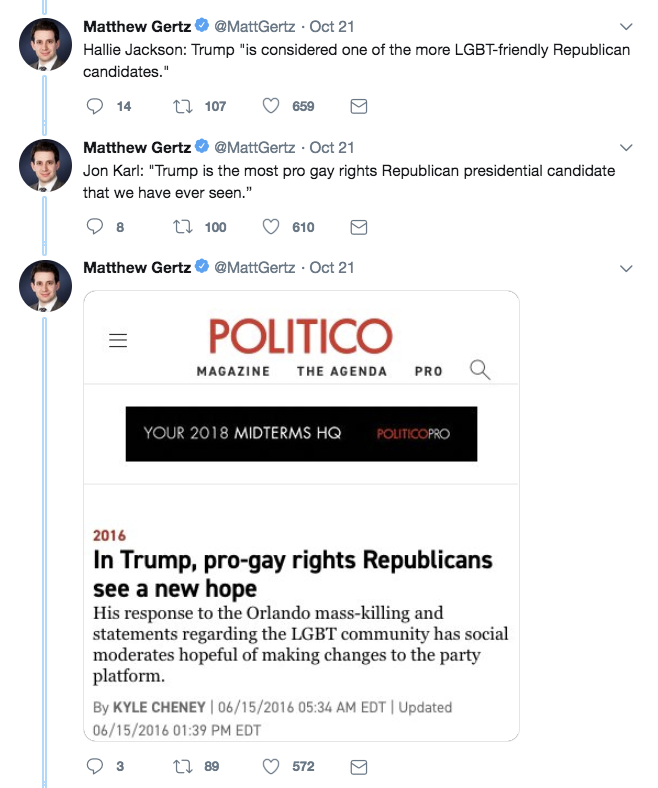The width and height of the screenshot is (658, 788).
Task: Click Matthew Gertz's avatar on the Jon Karl tweet
Action: 46,165
